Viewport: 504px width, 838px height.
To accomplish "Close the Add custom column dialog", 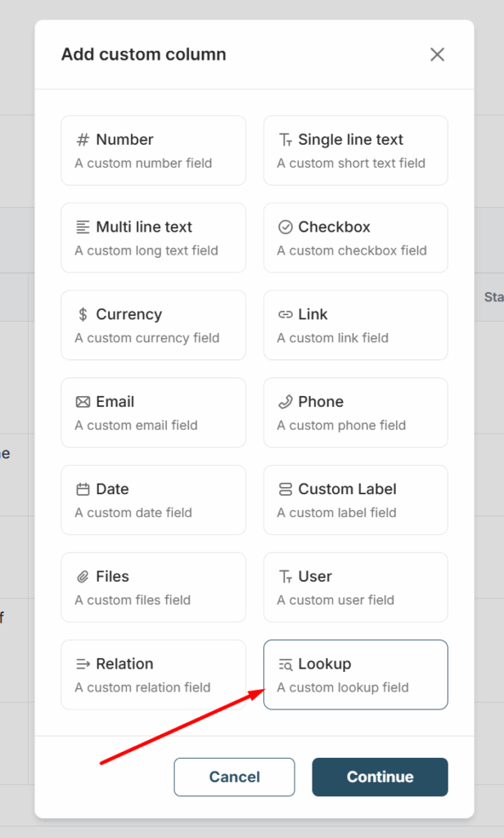I will (x=437, y=55).
